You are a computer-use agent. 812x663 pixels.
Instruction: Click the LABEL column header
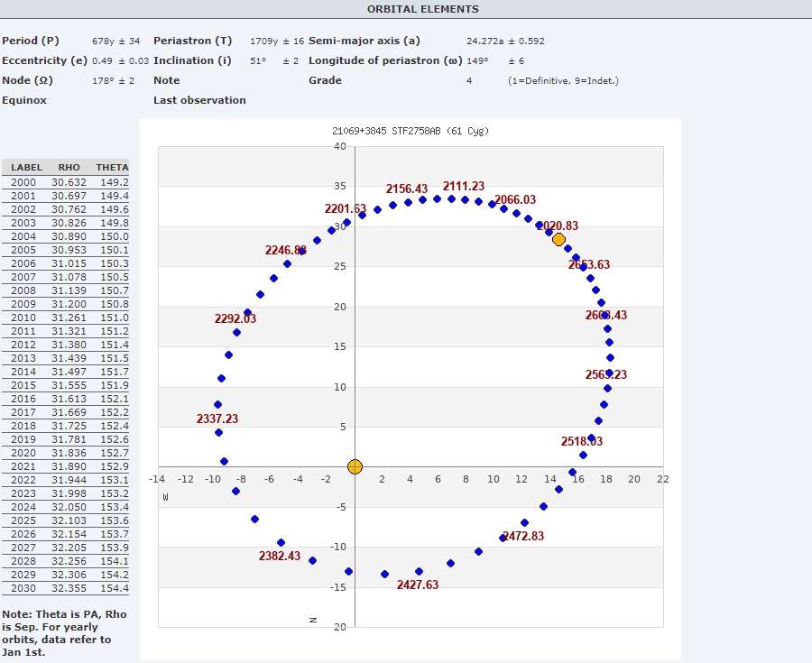click(x=27, y=167)
